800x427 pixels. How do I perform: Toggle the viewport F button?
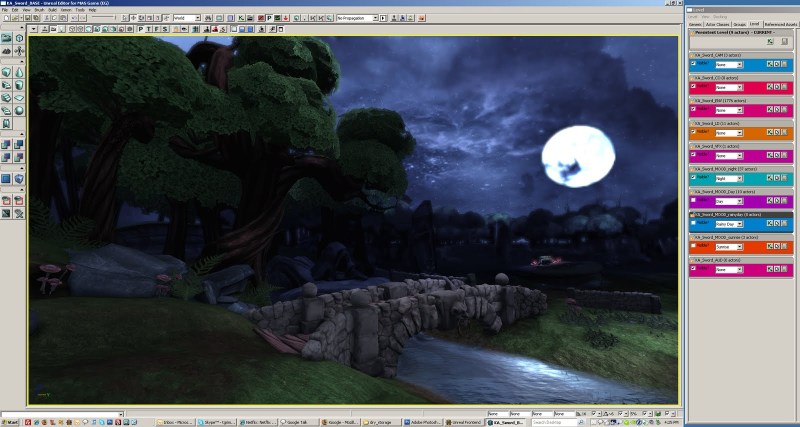tap(157, 29)
